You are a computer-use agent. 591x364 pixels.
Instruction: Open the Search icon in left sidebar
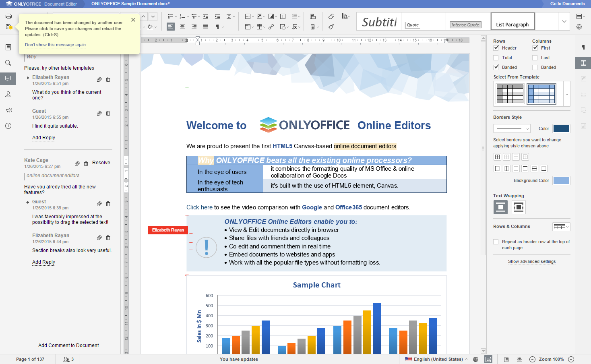[8, 63]
